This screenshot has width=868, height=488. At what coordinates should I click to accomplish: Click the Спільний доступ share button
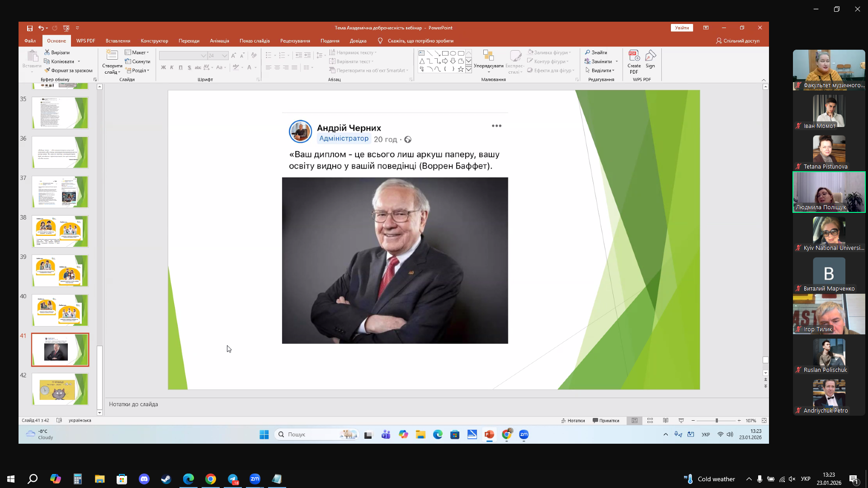point(737,41)
